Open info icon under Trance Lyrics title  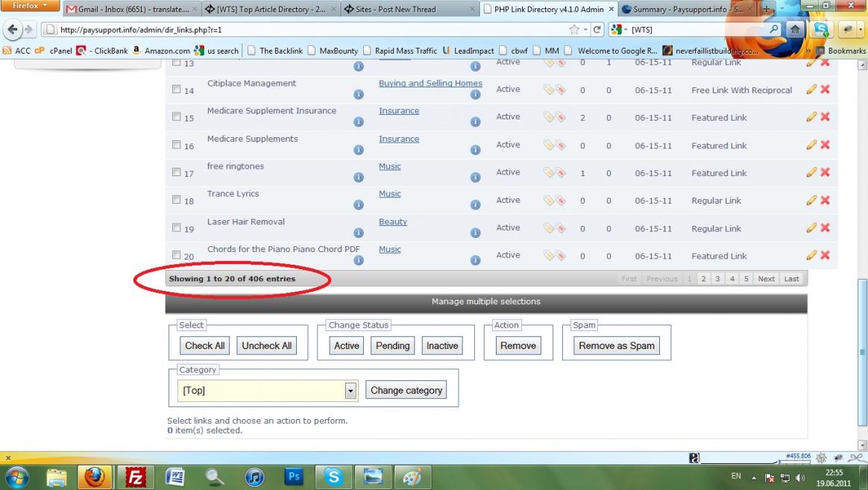(x=359, y=205)
